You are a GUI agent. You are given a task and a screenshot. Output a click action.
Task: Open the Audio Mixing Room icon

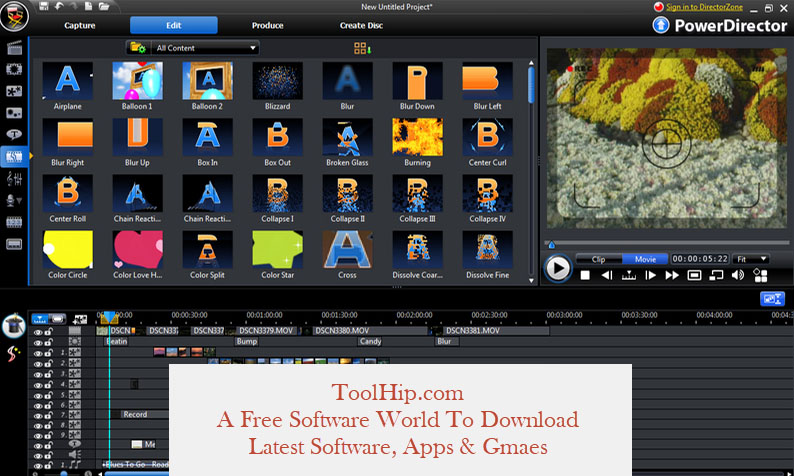(x=14, y=178)
